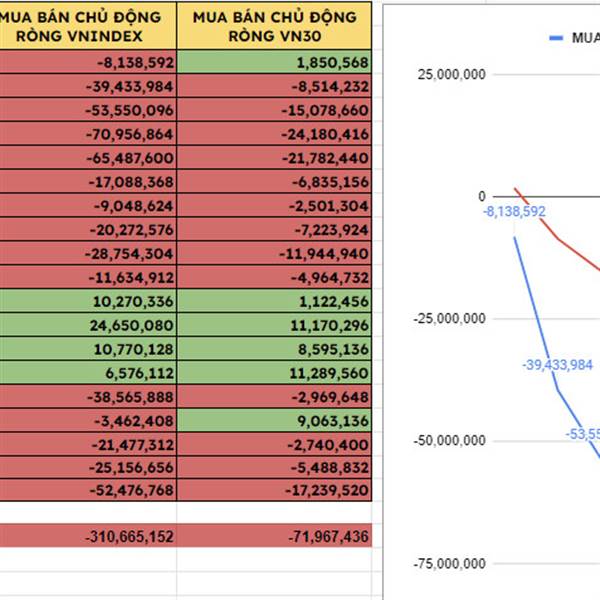The width and height of the screenshot is (600, 600).
Task: Click cell with value -8,138,592 in table
Action: [x=88, y=62]
